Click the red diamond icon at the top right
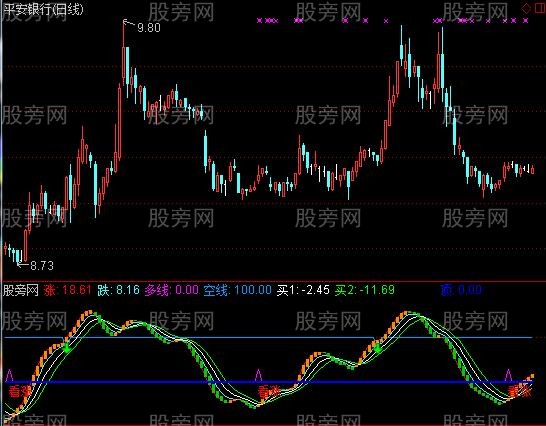The width and height of the screenshot is (546, 426). click(526, 8)
